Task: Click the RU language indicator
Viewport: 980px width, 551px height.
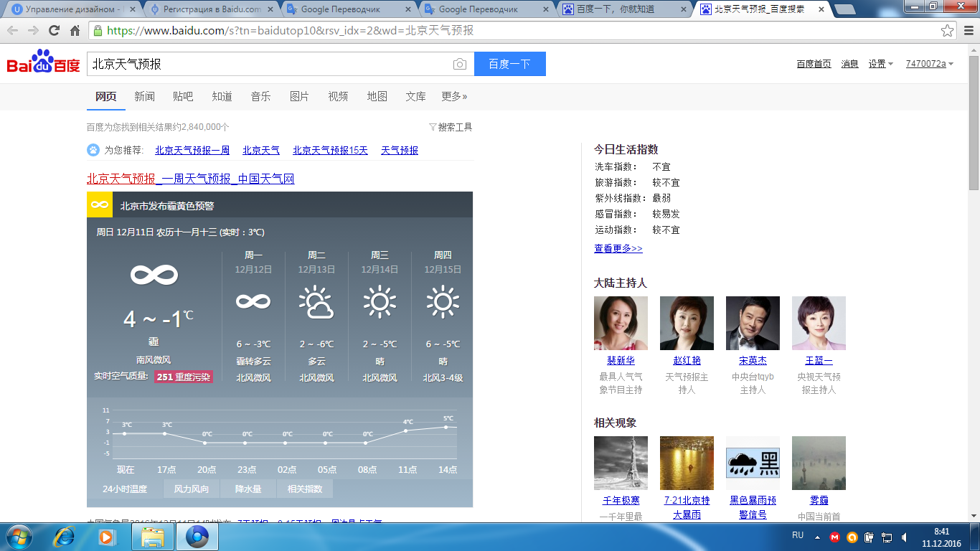Action: click(798, 535)
